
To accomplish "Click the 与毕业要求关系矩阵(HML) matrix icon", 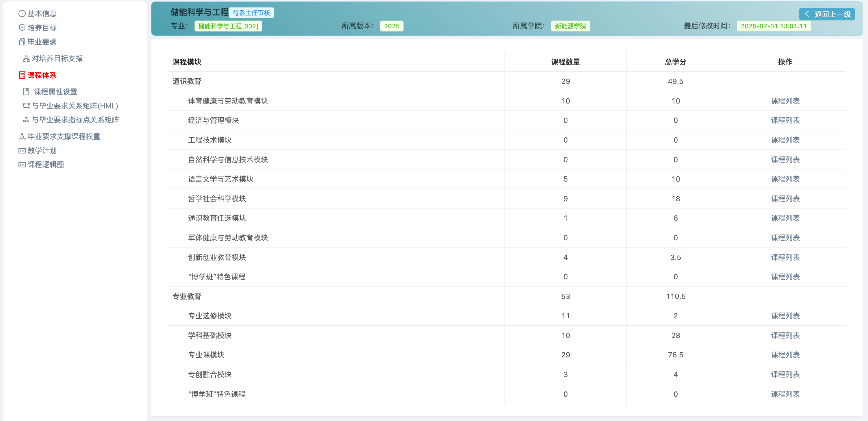I will pyautogui.click(x=26, y=106).
